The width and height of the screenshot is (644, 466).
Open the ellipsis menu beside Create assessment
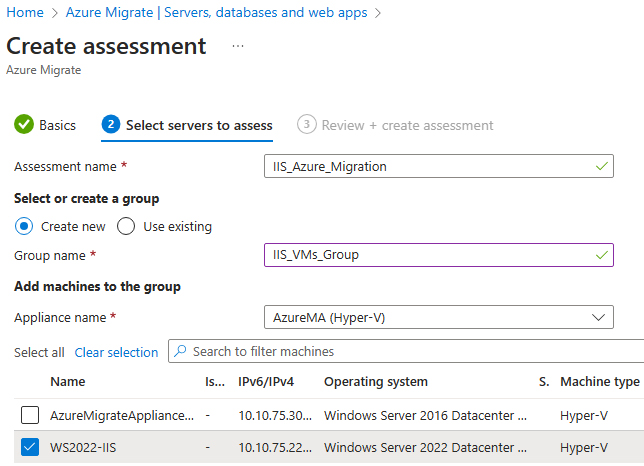238,46
